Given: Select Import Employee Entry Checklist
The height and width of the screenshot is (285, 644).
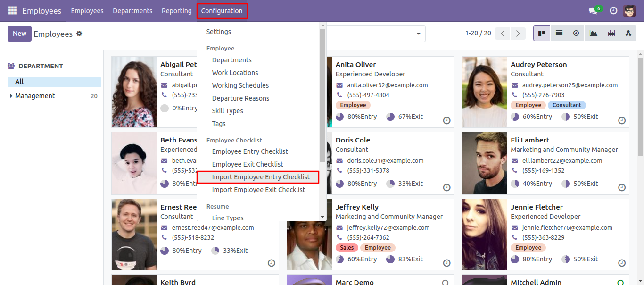Looking at the screenshot, I should click(x=258, y=177).
